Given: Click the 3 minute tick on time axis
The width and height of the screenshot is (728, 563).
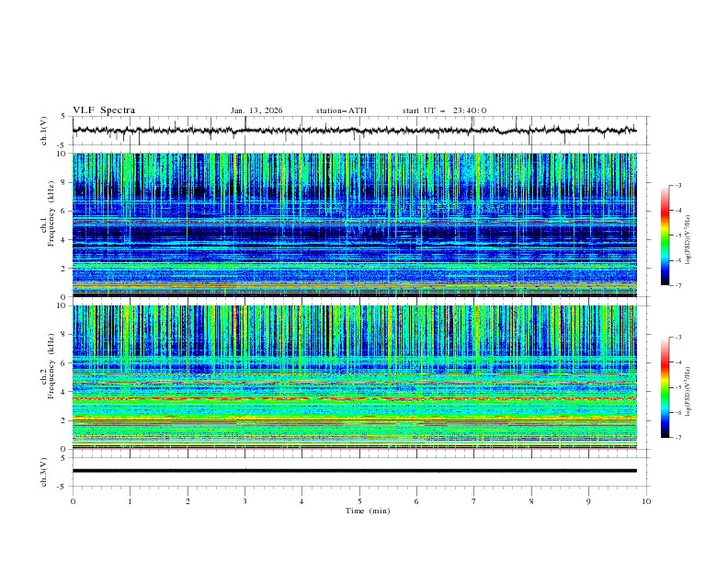Looking at the screenshot, I should point(245,501).
